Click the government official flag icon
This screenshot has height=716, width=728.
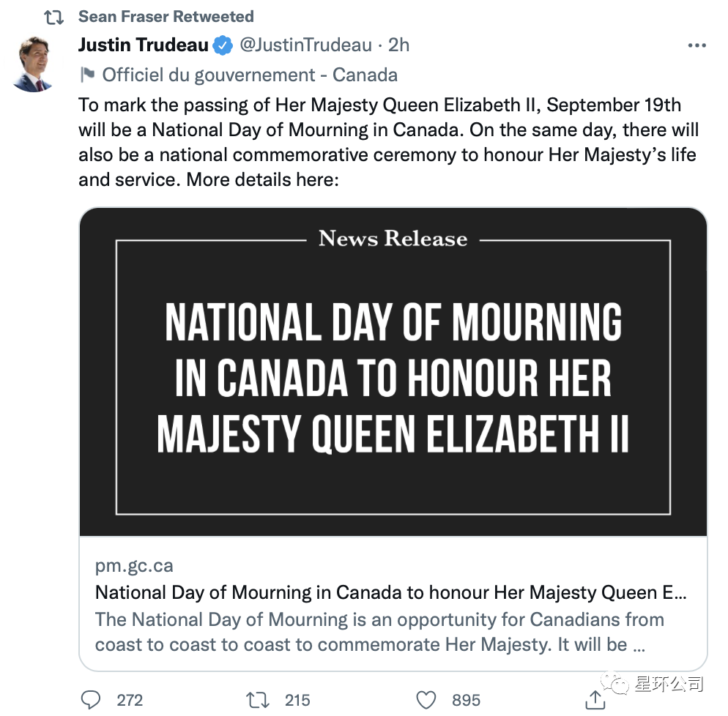click(88, 75)
